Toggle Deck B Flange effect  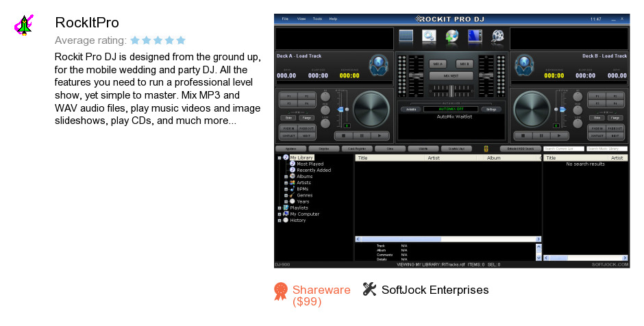coord(615,118)
